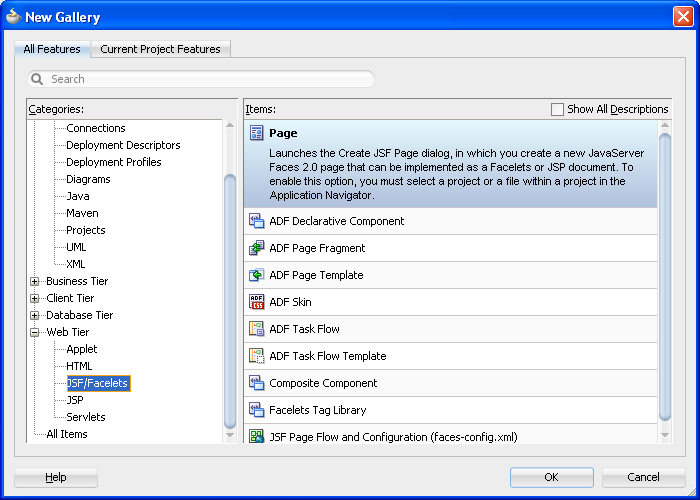Switch to the All Features tab
This screenshot has height=500, width=700.
tap(52, 49)
